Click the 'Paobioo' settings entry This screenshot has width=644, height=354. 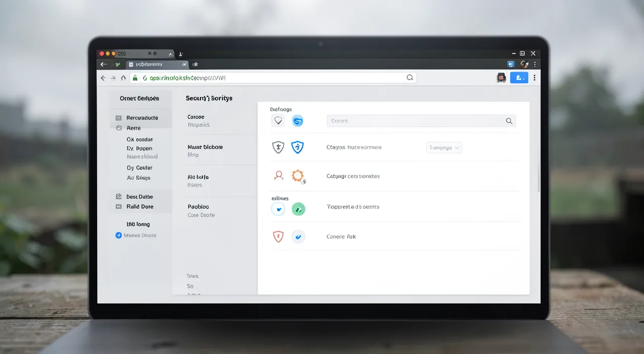pyautogui.click(x=198, y=207)
